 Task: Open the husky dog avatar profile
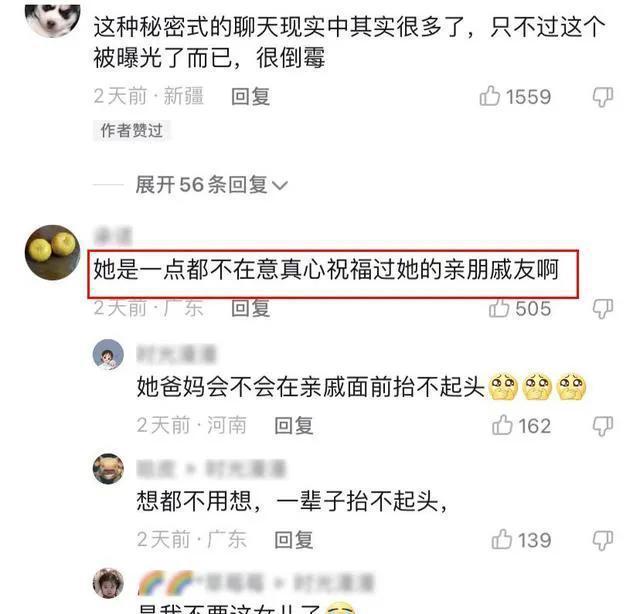52,17
